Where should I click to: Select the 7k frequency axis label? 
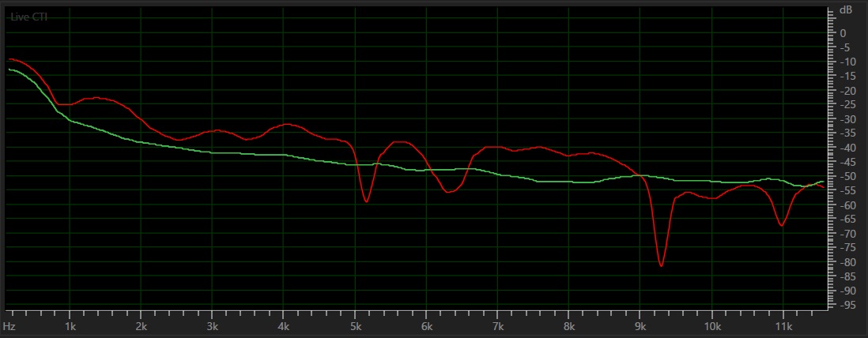click(x=498, y=325)
